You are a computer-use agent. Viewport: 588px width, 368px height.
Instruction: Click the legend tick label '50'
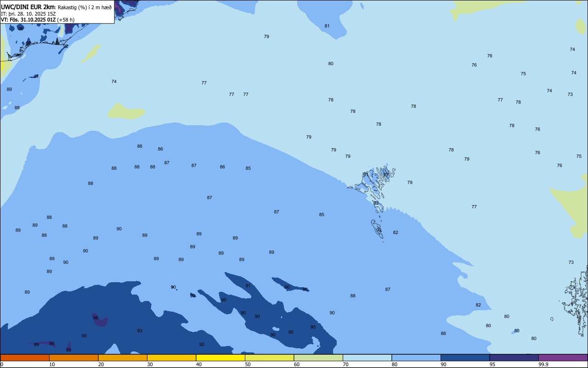(x=248, y=364)
